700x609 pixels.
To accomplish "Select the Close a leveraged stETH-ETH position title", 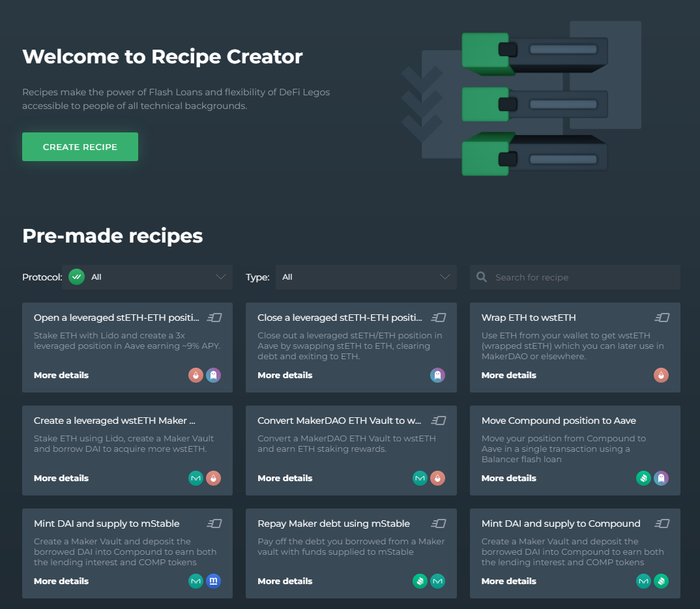I will pos(340,317).
